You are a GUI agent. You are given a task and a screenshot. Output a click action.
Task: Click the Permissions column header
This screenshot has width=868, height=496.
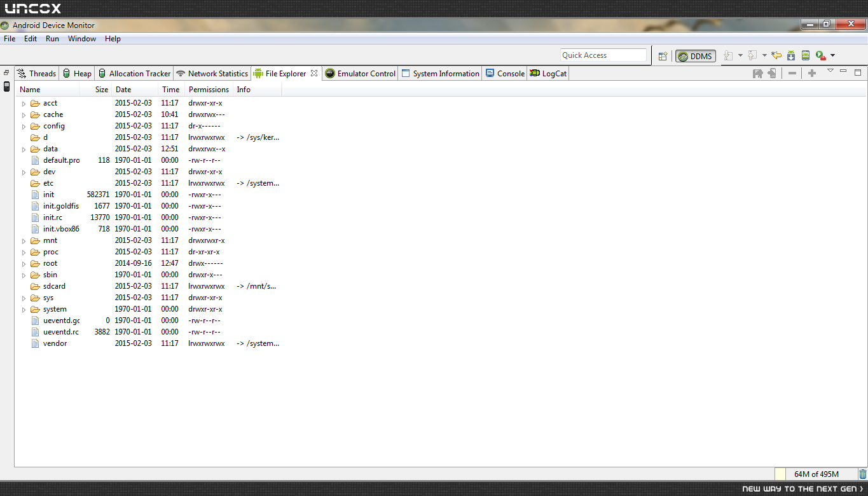(209, 90)
